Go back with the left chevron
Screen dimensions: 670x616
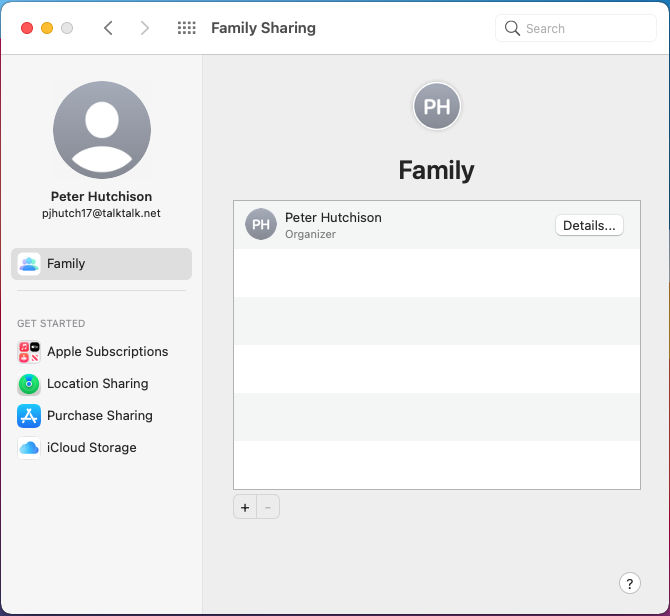click(x=108, y=28)
